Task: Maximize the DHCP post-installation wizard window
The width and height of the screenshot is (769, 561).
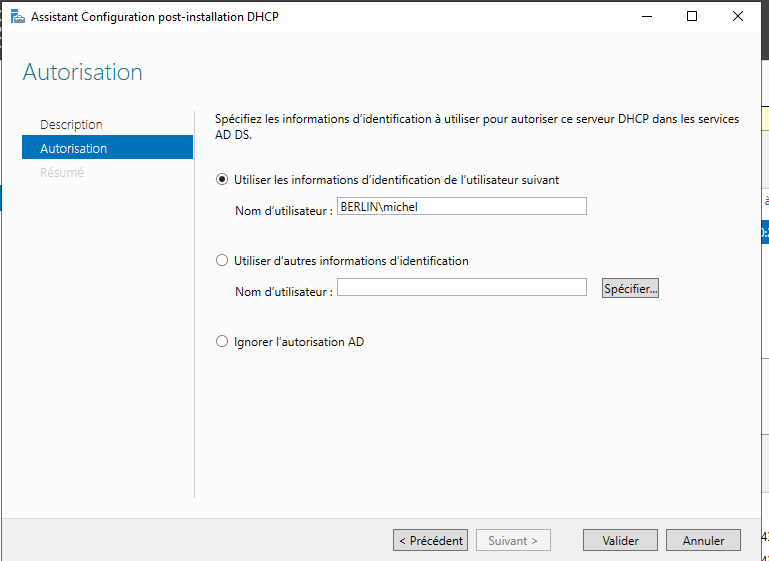Action: (692, 17)
